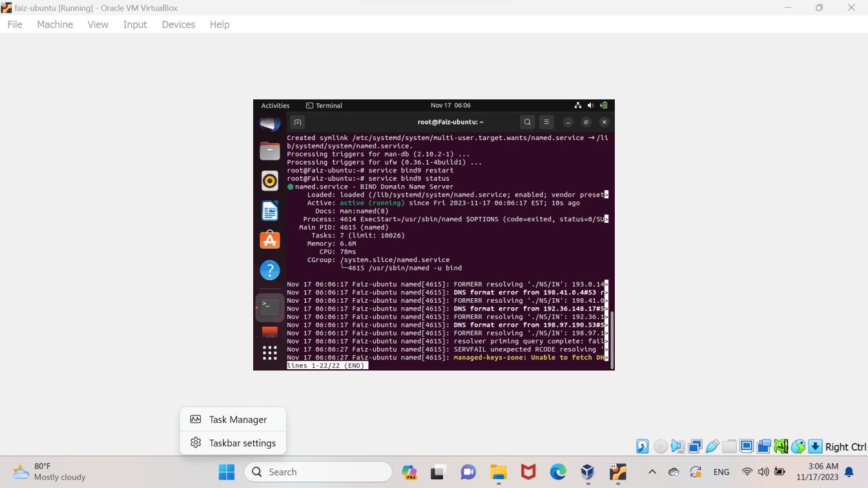This screenshot has height=488, width=868.
Task: Click the recording indicator with overlapping screens
Action: coord(764,446)
